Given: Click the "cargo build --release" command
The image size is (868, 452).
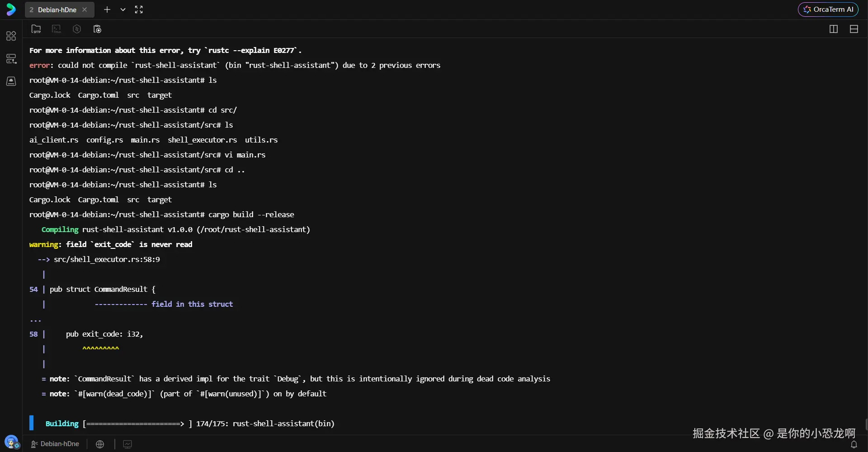Looking at the screenshot, I should 251,214.
